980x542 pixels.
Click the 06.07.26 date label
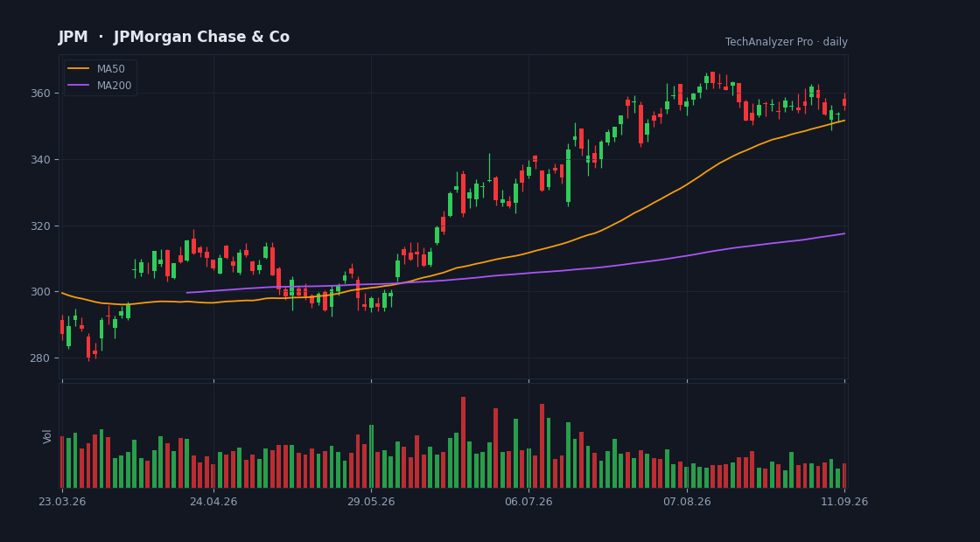528,502
